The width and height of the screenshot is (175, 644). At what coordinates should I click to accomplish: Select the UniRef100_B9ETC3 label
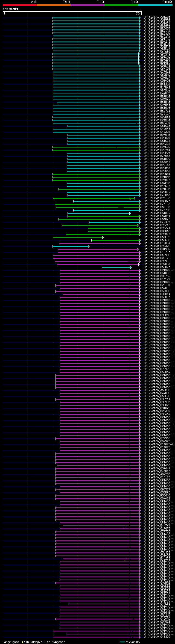(157, 198)
